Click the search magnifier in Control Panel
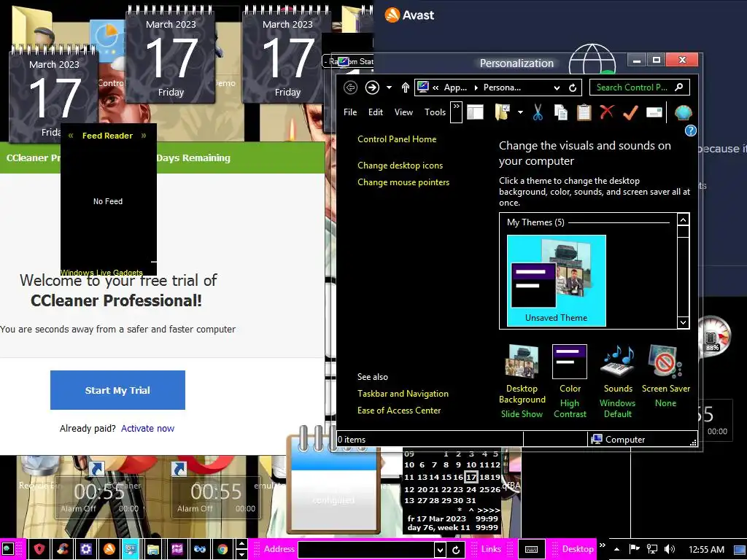This screenshot has width=747, height=560. (679, 87)
